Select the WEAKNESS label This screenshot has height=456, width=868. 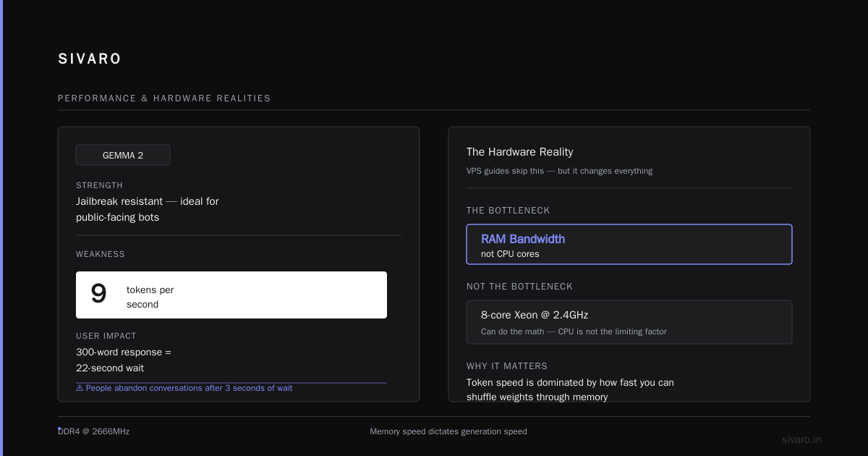[101, 254]
